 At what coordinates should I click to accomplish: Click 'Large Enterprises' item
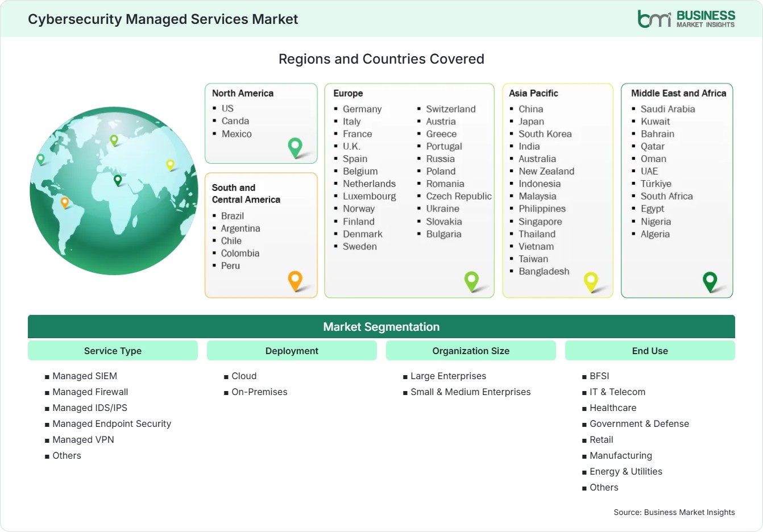click(x=449, y=376)
